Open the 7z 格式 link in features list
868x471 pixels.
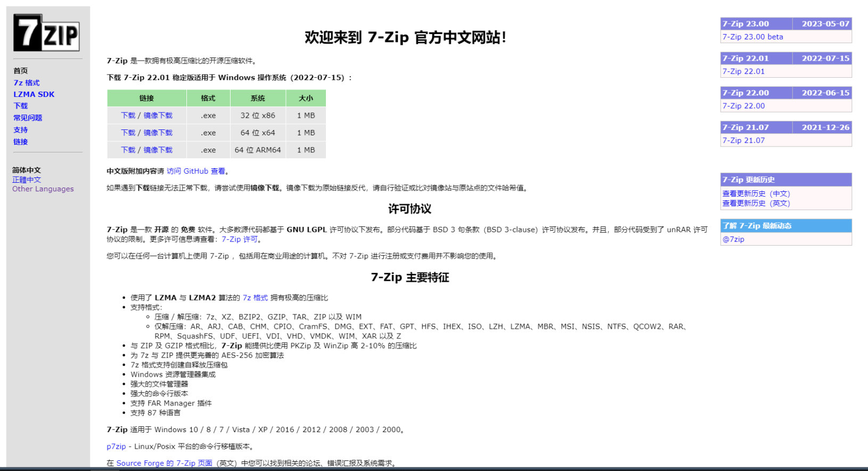tap(255, 298)
